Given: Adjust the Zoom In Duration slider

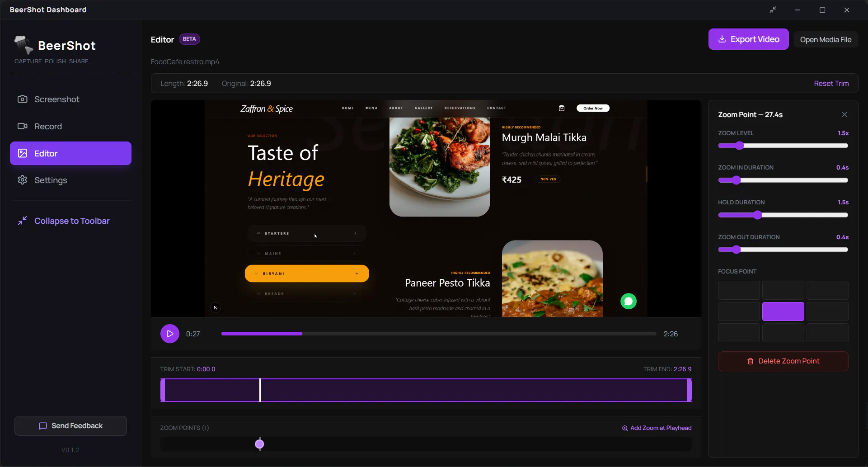Looking at the screenshot, I should coord(783,180).
